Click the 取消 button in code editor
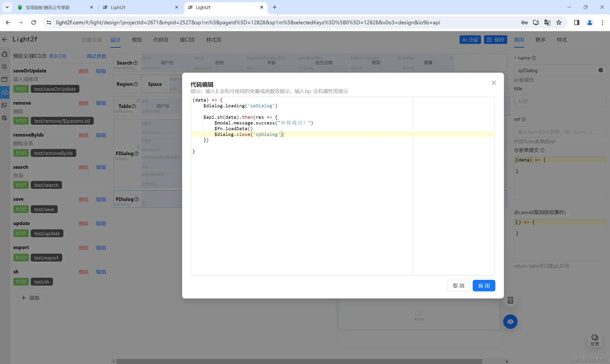This screenshot has height=364, width=610. pos(458,286)
